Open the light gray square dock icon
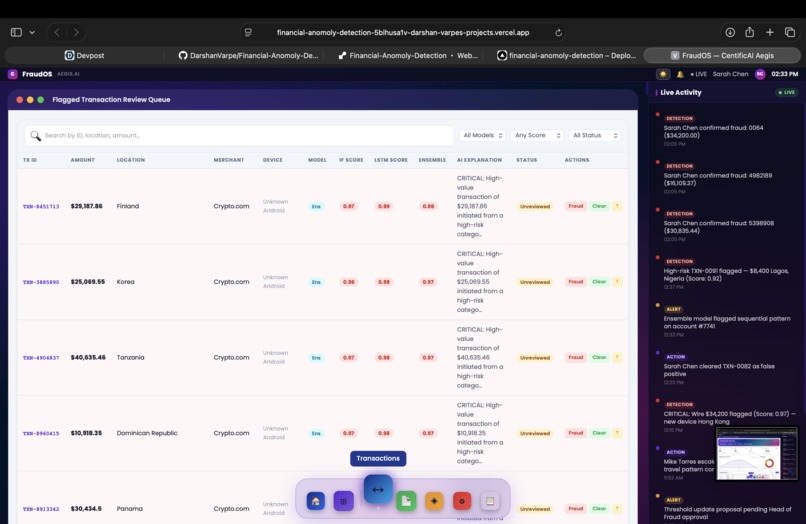Viewport: 806px width, 524px height. tap(490, 501)
